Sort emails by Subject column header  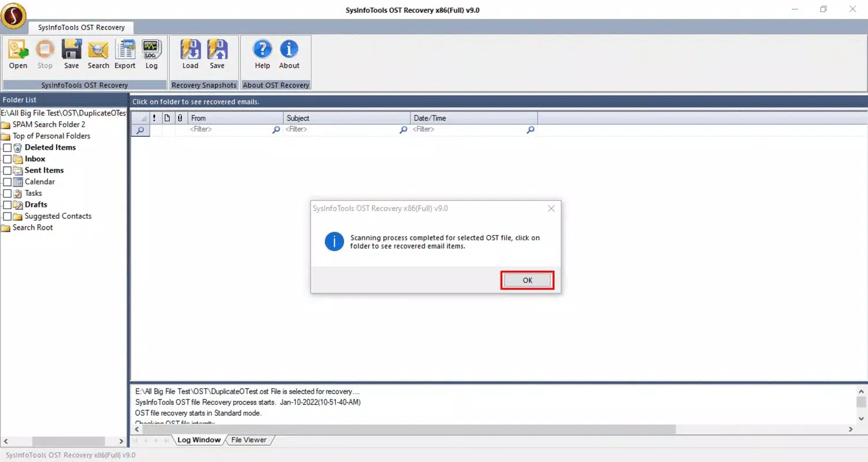pos(347,118)
